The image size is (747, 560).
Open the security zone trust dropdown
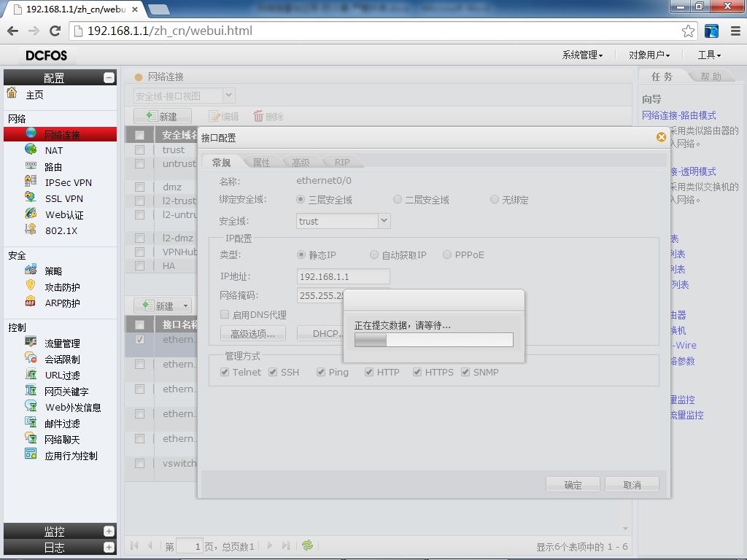pyautogui.click(x=384, y=221)
